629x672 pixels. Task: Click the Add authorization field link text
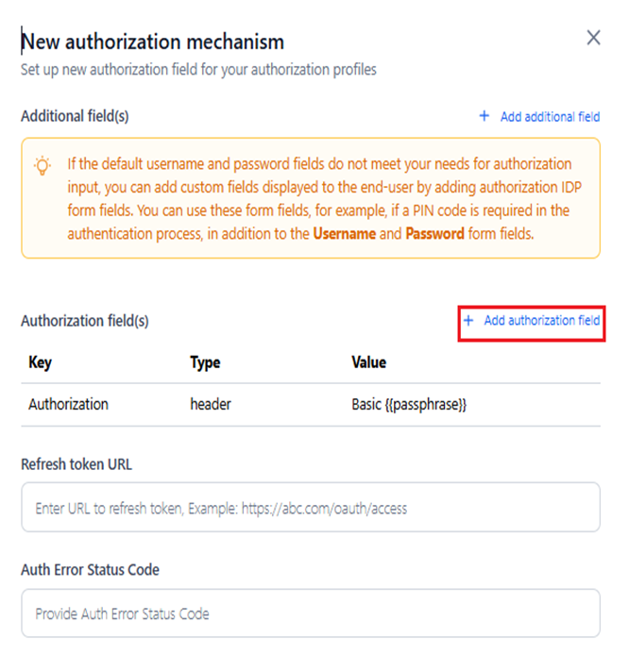[542, 321]
